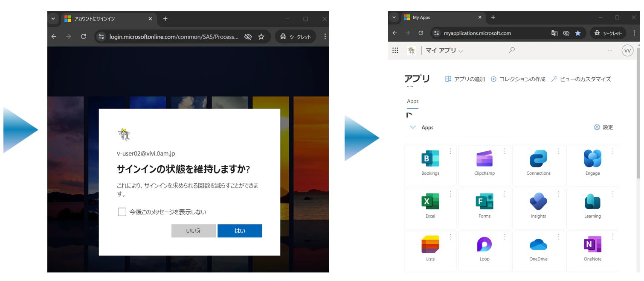Launch the OneNote app tile
Viewport: 644px width, 281px height.
[x=593, y=251]
